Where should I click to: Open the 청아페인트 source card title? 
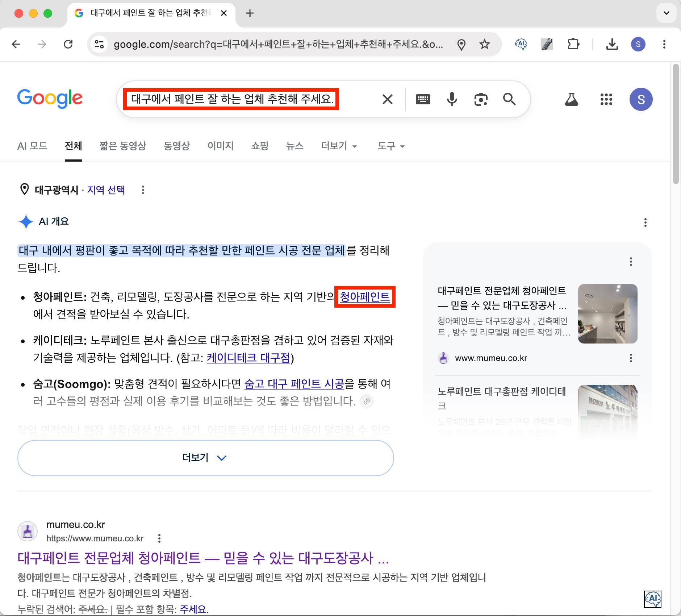(502, 298)
